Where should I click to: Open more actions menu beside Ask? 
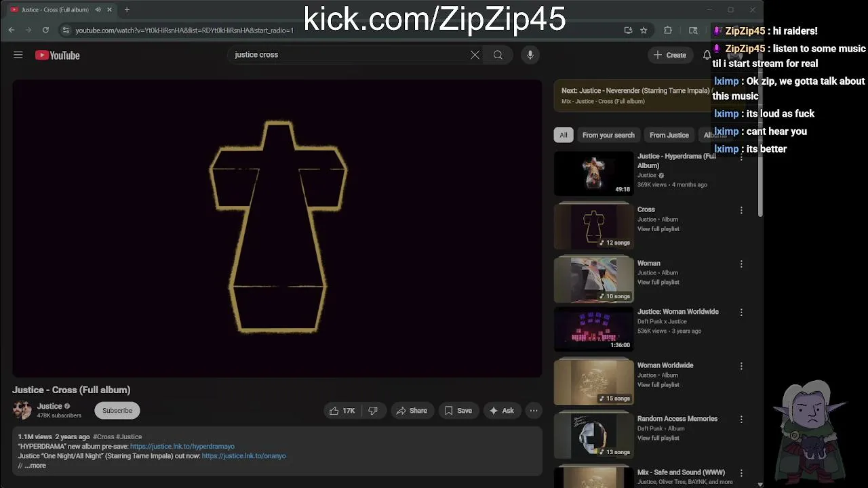[534, 411]
